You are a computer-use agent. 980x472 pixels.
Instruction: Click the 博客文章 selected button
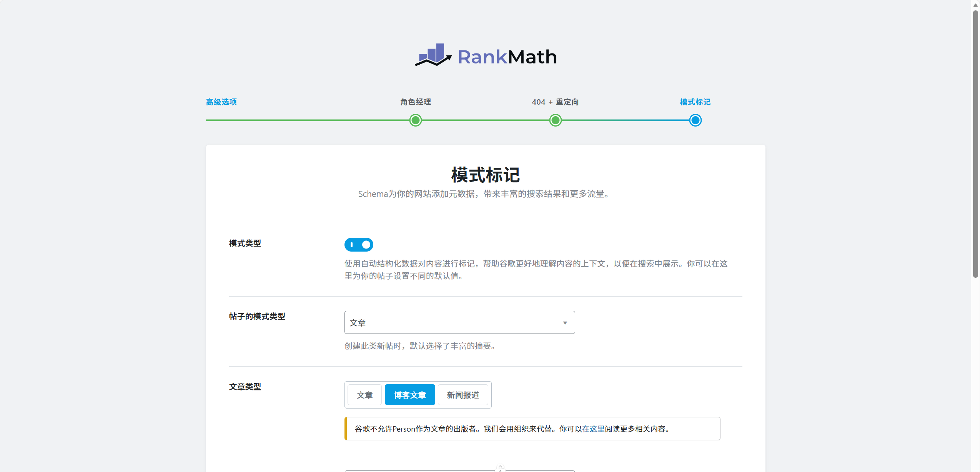[x=409, y=394]
